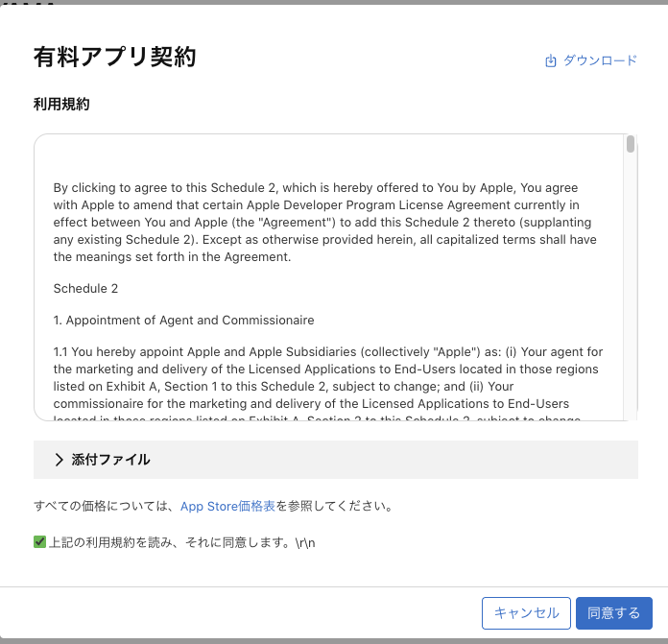This screenshot has width=668, height=644.
Task: Click the 'Schedule 2' heading line
Action: coord(85,288)
